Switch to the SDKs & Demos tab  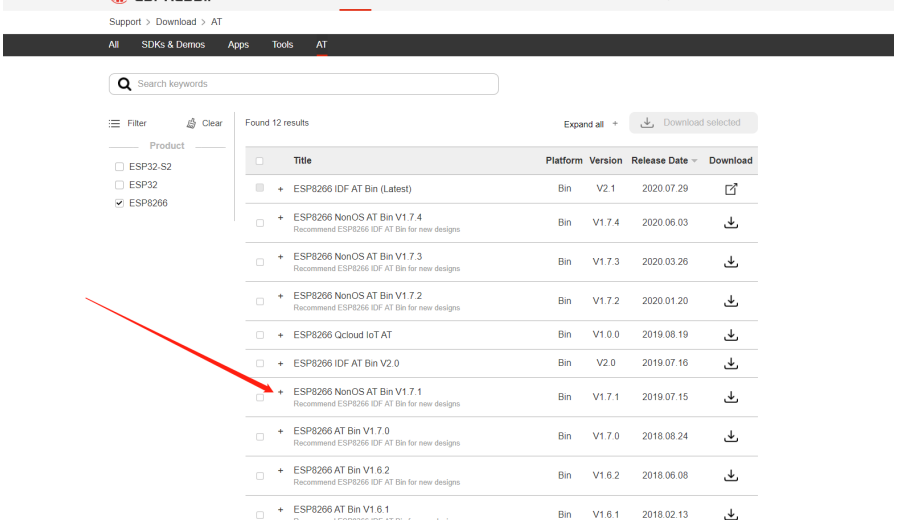[x=173, y=44]
